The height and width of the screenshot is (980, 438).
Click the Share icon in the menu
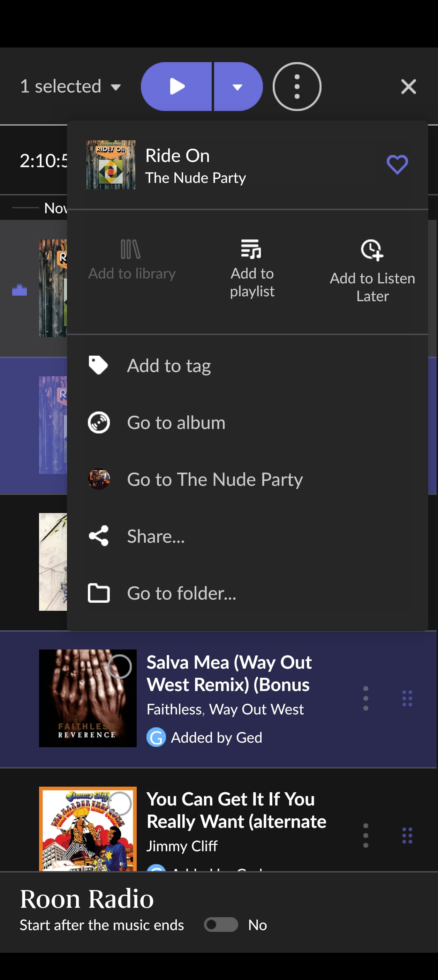pos(99,536)
